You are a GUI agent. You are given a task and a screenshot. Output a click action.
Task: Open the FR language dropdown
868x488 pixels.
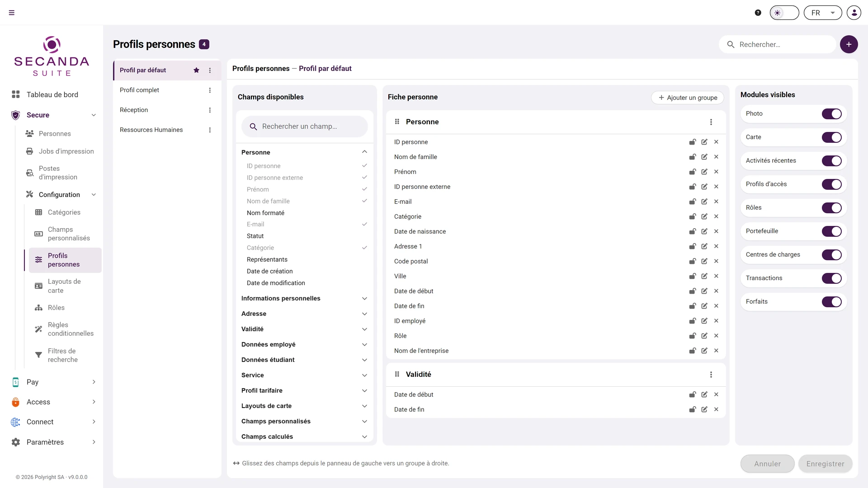pos(823,13)
